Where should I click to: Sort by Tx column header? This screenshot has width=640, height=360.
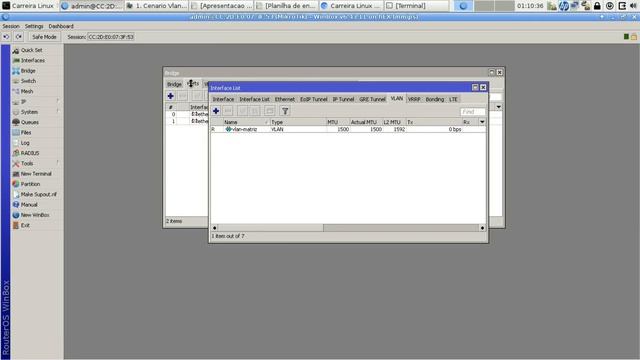click(x=434, y=122)
